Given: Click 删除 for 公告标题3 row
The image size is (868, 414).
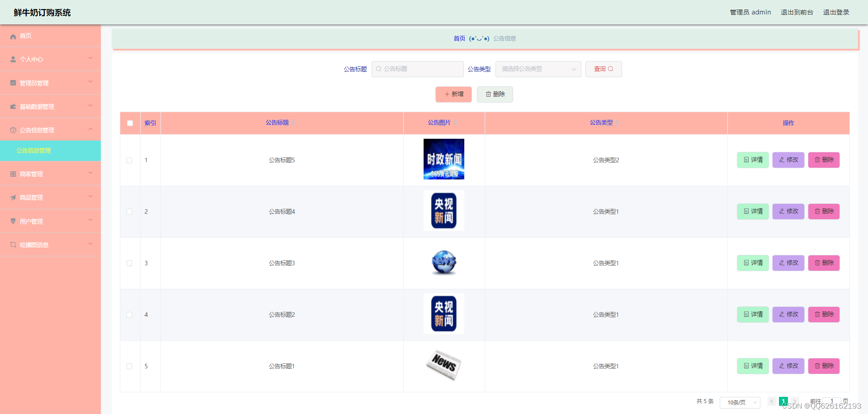Looking at the screenshot, I should 824,263.
